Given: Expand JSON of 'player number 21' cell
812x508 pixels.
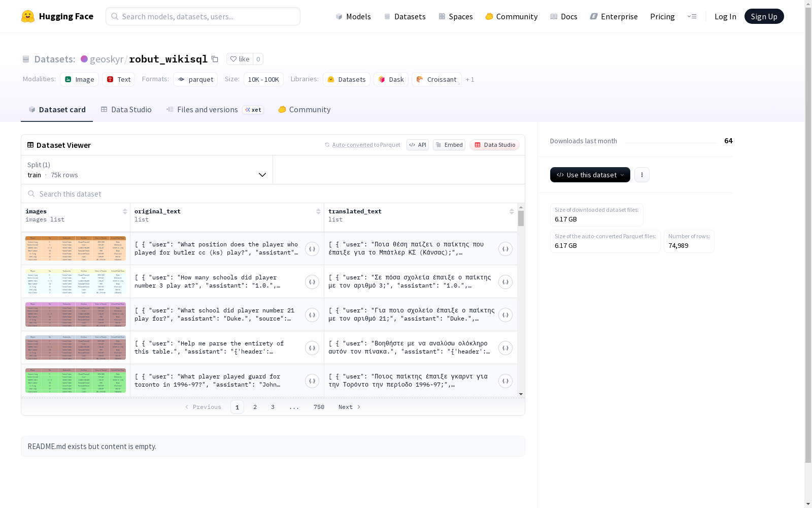Looking at the screenshot, I should click(x=312, y=315).
